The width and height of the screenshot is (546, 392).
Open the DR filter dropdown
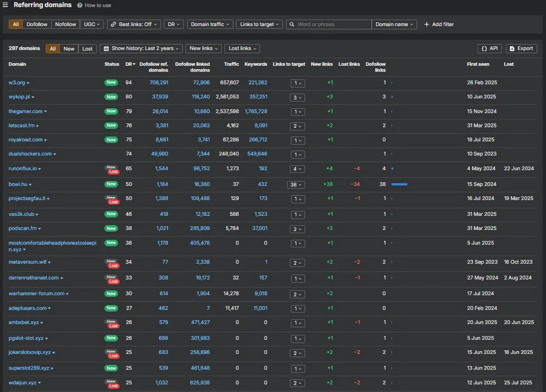pos(173,24)
